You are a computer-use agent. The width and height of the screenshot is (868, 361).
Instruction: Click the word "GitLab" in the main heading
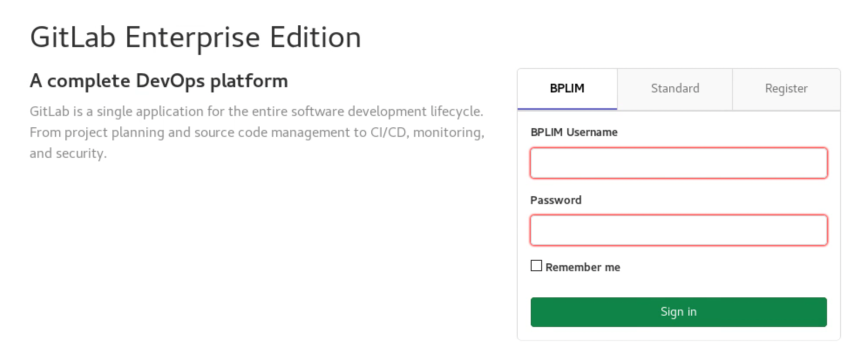72,37
